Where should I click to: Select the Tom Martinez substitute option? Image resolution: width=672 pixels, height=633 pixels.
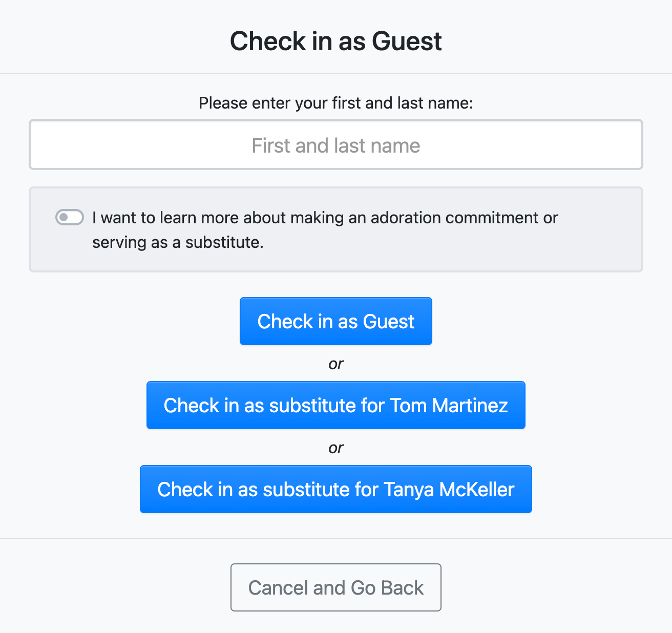point(335,405)
